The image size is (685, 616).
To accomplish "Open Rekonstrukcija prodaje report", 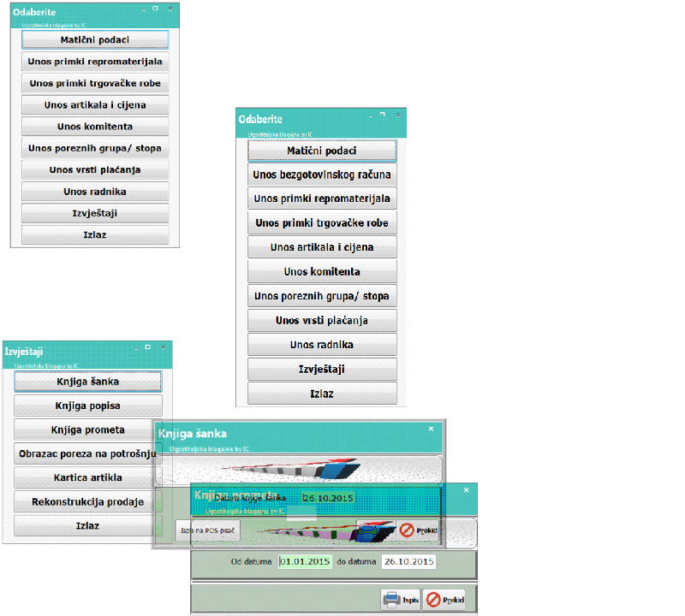I will [88, 502].
